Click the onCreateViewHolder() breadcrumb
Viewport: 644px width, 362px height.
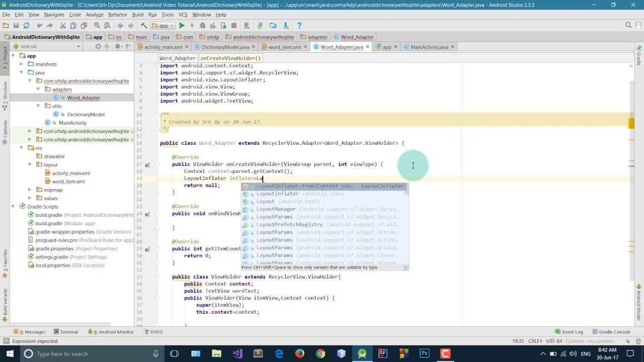pos(230,58)
